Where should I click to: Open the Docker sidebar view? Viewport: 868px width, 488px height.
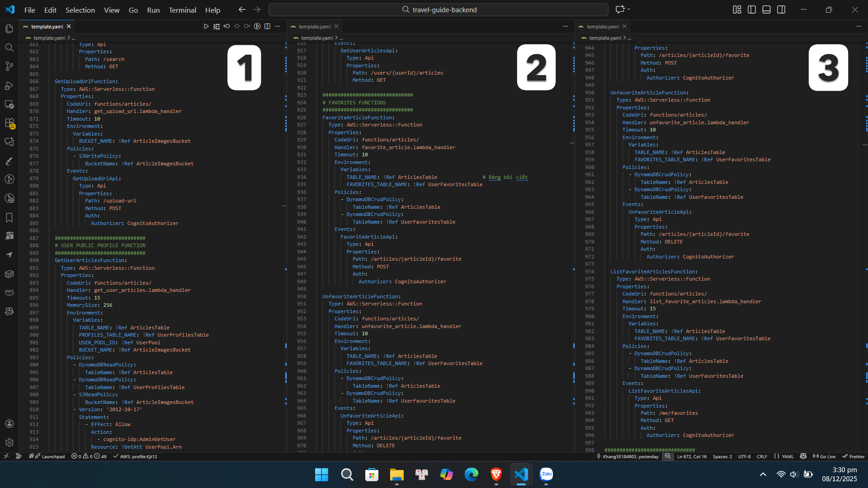pyautogui.click(x=9, y=274)
